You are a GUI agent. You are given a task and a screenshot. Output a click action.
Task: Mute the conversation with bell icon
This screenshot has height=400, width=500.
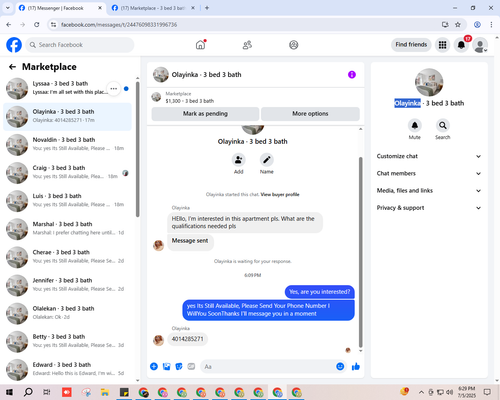415,125
